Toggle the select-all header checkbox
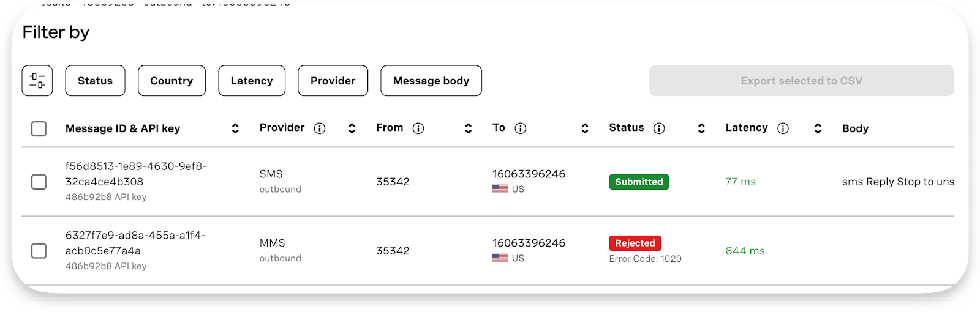This screenshot has height=312, width=980. [x=39, y=128]
